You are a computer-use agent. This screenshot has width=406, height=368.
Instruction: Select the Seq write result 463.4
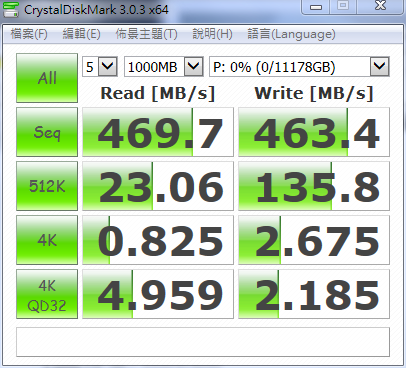tap(314, 132)
